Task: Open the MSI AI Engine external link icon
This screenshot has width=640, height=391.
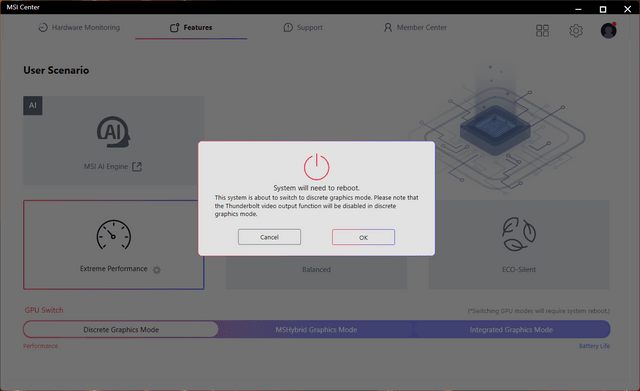Action: click(137, 167)
